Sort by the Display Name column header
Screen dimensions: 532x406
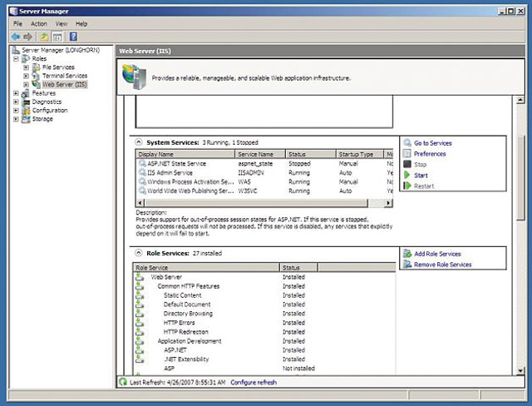click(185, 154)
